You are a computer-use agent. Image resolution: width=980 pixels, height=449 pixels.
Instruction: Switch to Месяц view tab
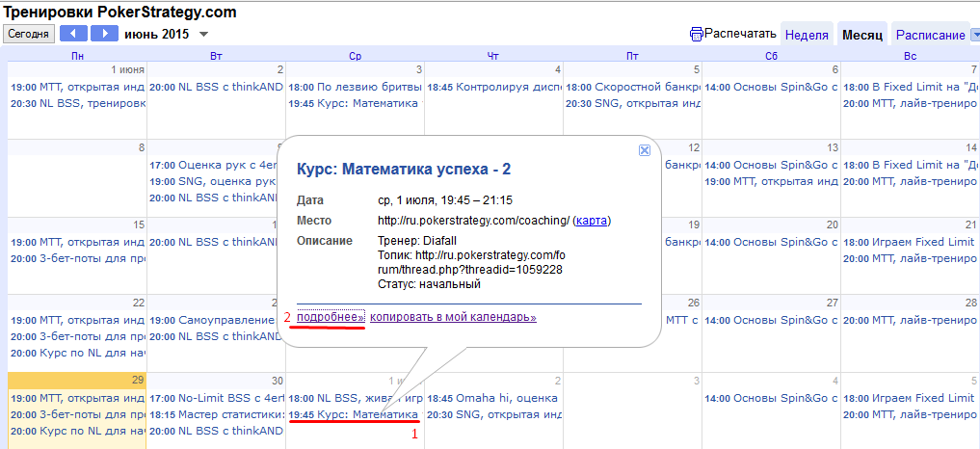tap(861, 35)
